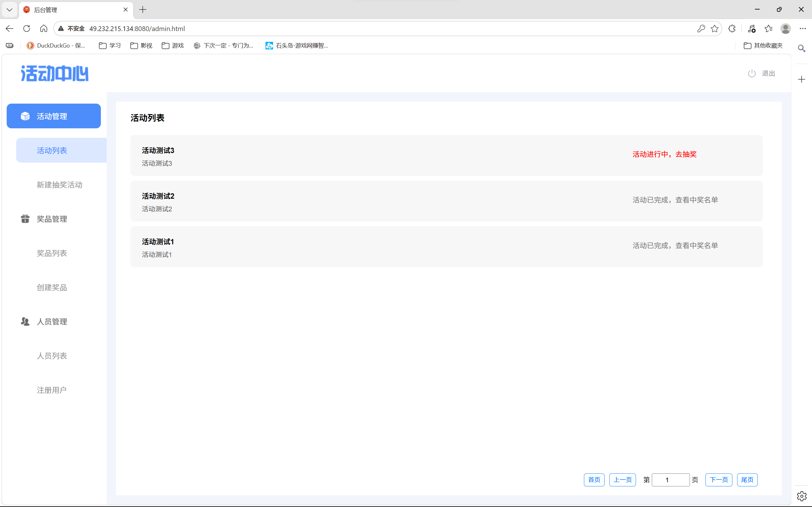
Task: Expand the 其他收藏夹 bookmarks folder
Action: 763,46
